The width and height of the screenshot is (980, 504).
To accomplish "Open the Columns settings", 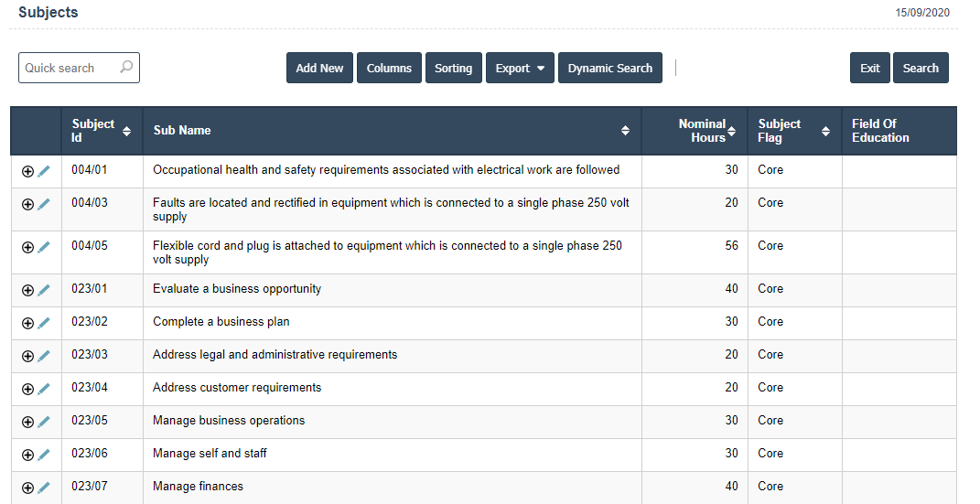I will coord(389,69).
